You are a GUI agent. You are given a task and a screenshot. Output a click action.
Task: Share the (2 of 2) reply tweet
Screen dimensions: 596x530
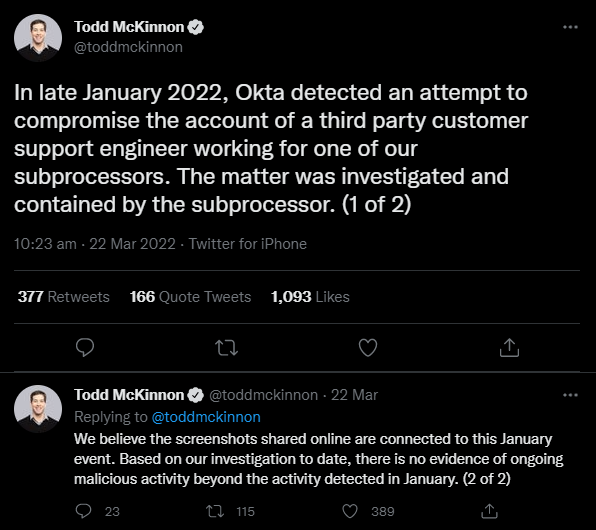[489, 511]
